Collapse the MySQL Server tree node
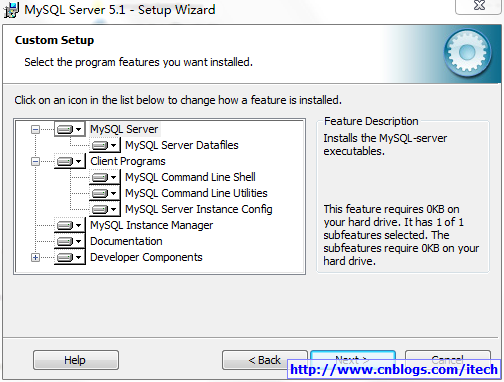 35,129
